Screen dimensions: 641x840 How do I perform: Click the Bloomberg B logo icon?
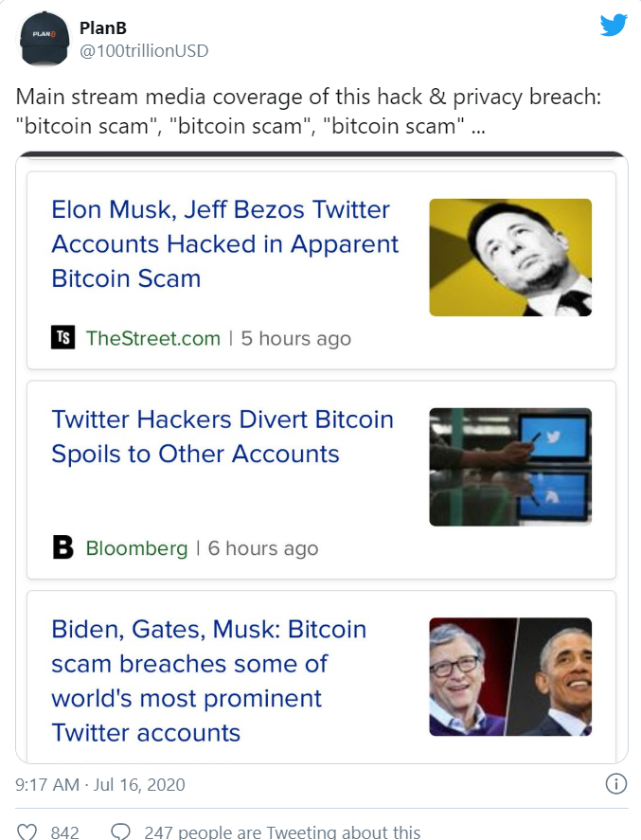point(62,547)
